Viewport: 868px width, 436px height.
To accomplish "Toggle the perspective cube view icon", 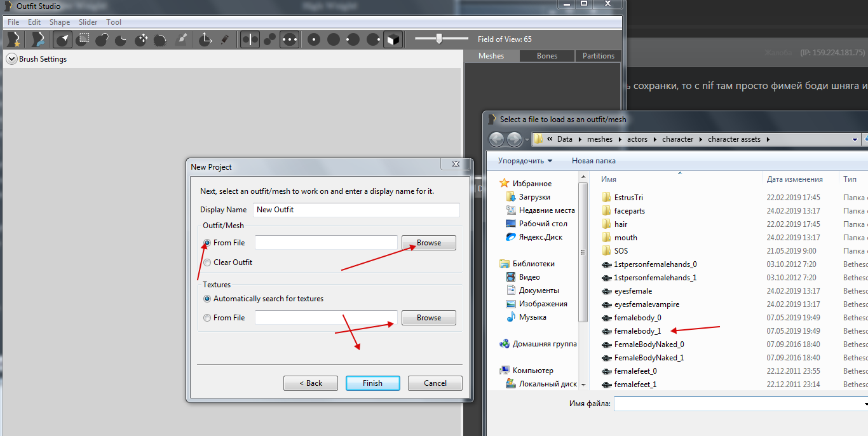I will tap(393, 39).
